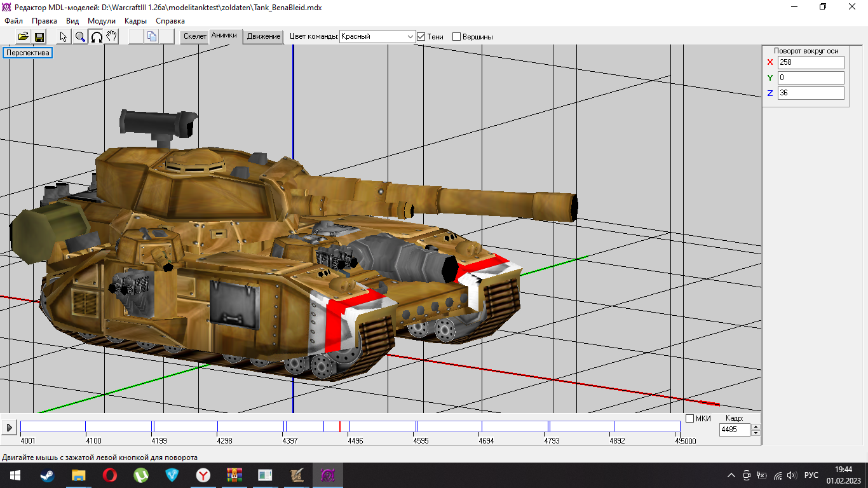Open the Цвет команды team color dropdown
This screenshot has height=488, width=868.
(x=410, y=37)
